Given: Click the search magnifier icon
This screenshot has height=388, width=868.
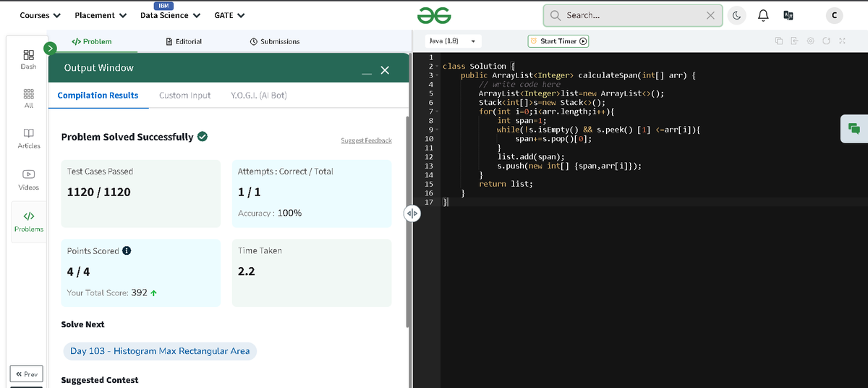Looking at the screenshot, I should (556, 15).
